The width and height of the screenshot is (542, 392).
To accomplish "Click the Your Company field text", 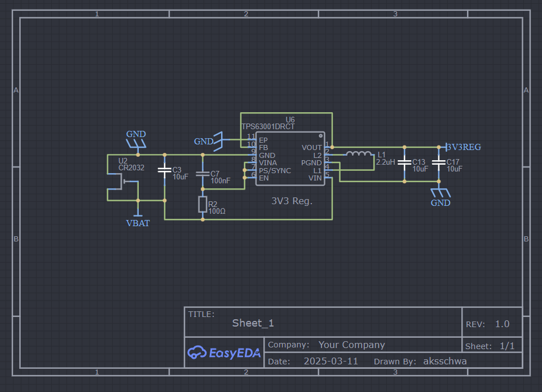I will tap(351, 345).
